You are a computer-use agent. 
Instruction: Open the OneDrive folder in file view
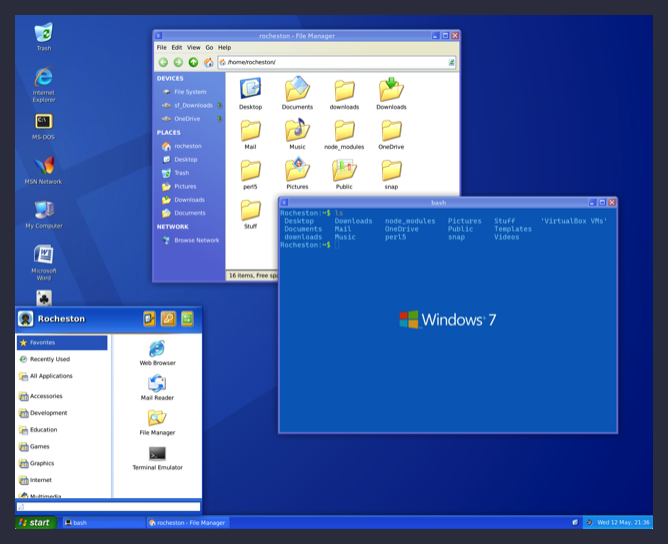[x=391, y=134]
